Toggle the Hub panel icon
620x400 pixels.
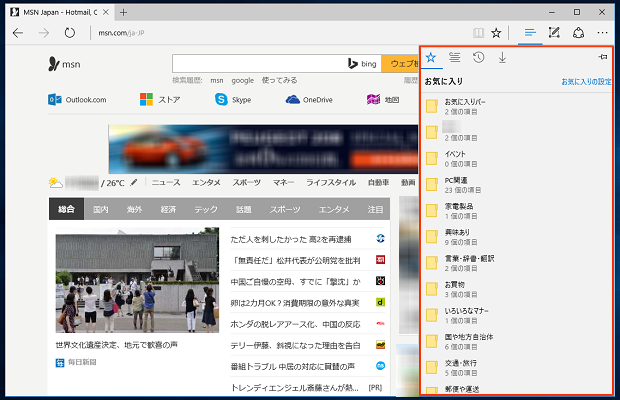point(530,32)
